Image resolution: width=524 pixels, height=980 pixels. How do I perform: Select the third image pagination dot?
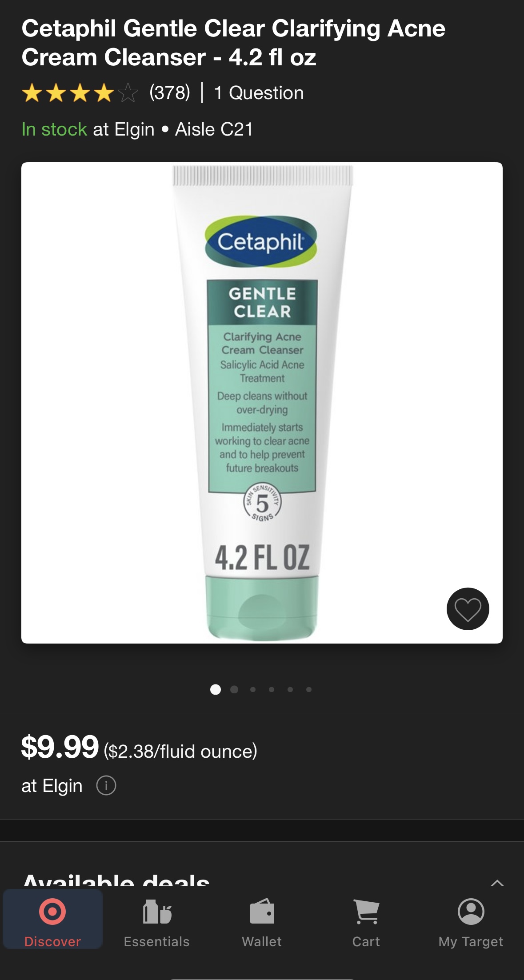pos(253,689)
